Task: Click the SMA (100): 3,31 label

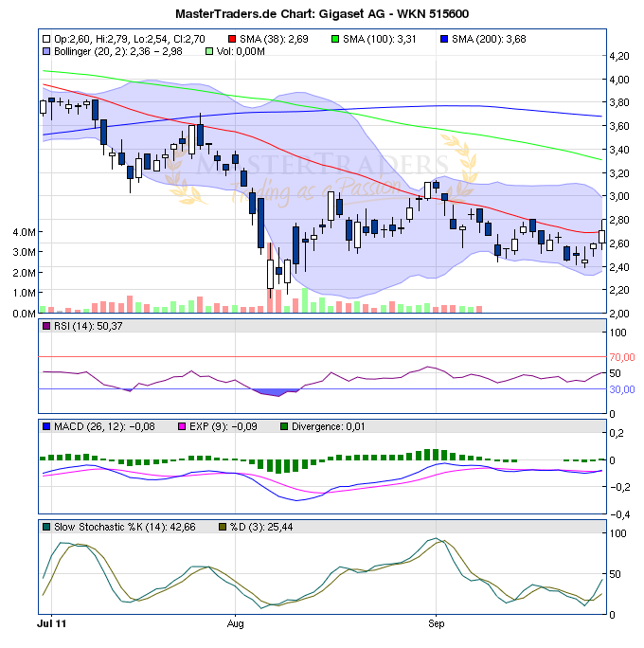Action: pyautogui.click(x=379, y=39)
